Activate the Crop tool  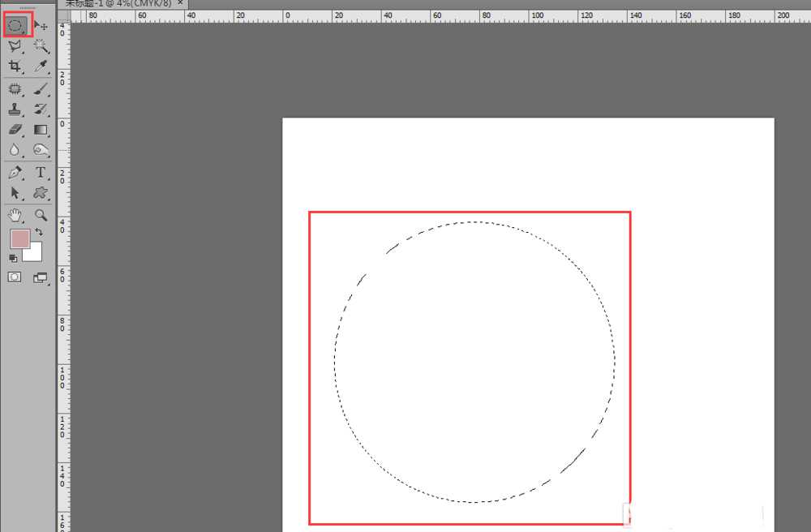(x=15, y=66)
